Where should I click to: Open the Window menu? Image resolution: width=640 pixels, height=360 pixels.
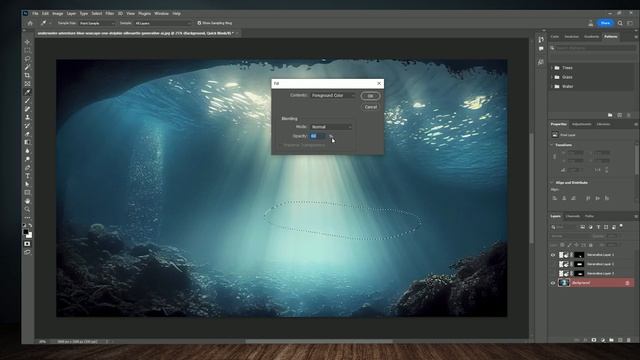[x=162, y=13]
